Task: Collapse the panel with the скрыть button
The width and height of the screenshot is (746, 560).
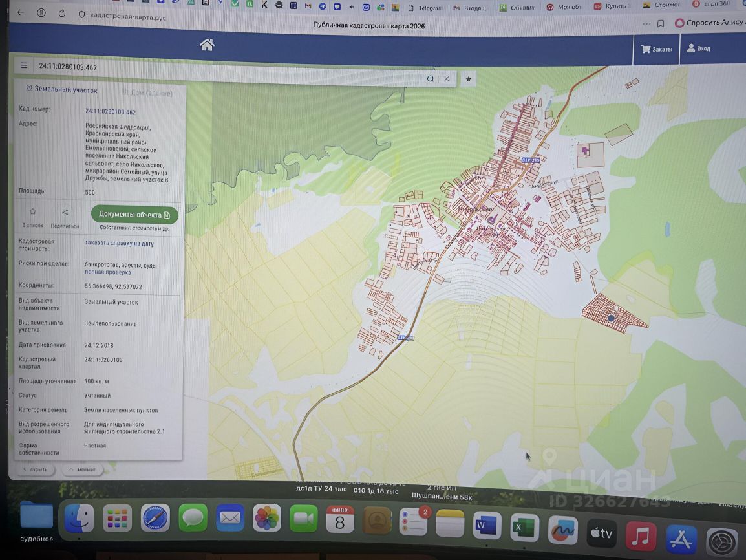Action: 34,469
